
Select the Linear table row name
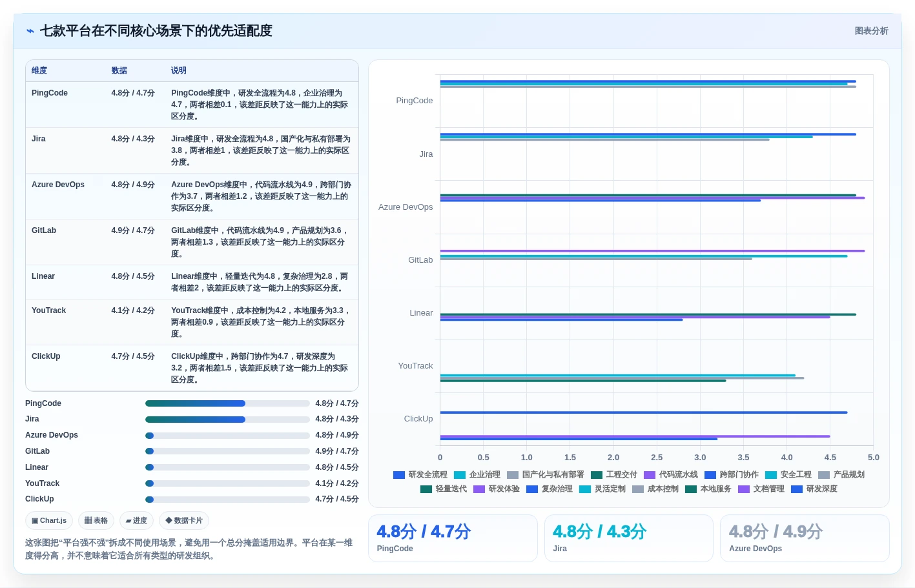pos(43,276)
